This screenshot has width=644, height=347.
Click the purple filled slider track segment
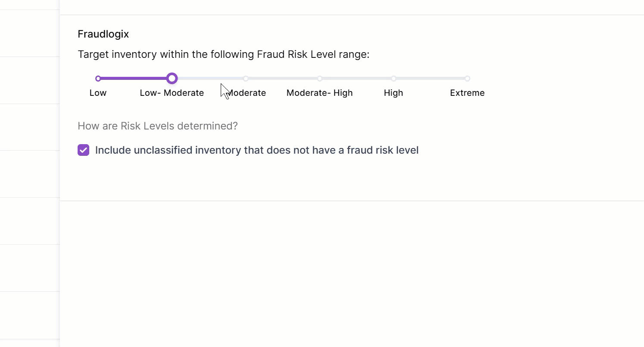(x=134, y=79)
